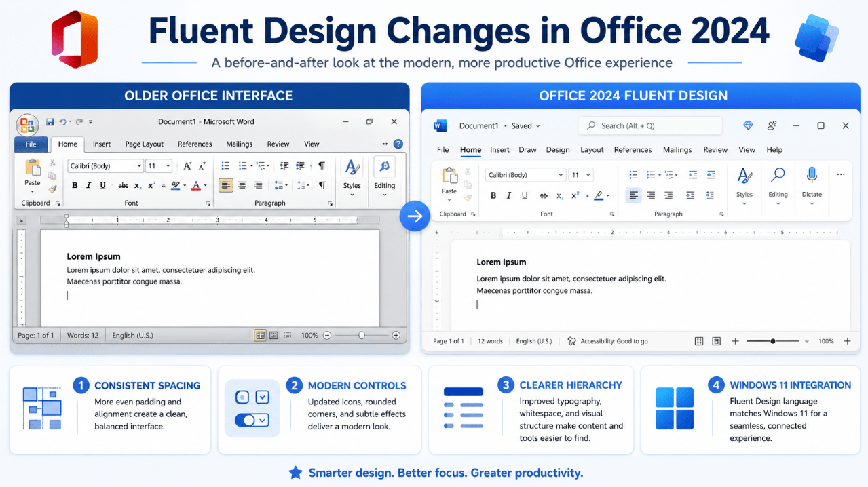
Task: Expand the Saved chevron in Office 2024's title bar
Action: tap(538, 126)
